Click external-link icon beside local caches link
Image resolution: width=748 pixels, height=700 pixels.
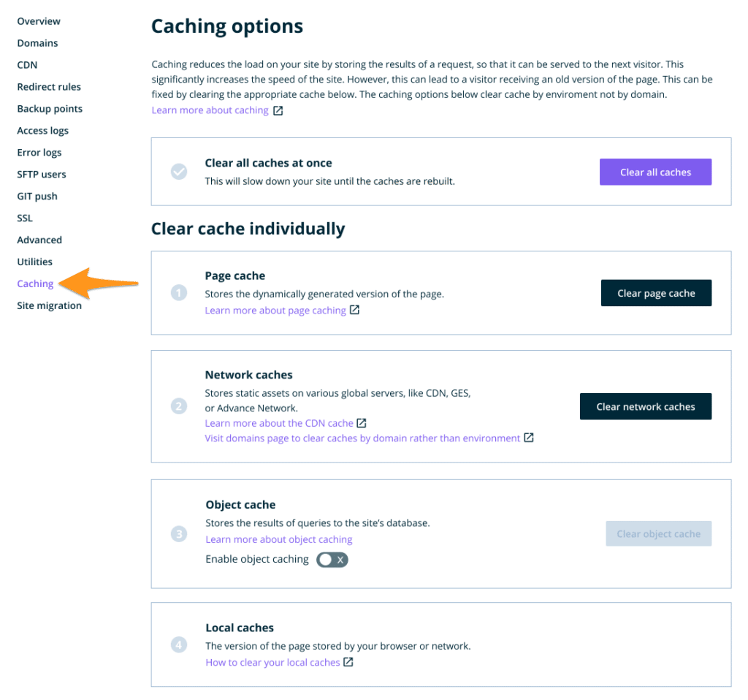[348, 663]
